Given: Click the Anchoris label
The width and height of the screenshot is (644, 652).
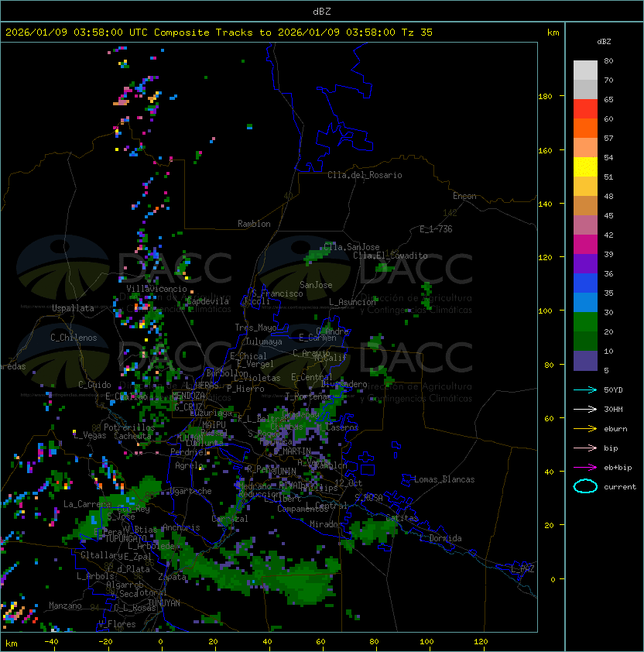Looking at the screenshot, I should coord(181,527).
